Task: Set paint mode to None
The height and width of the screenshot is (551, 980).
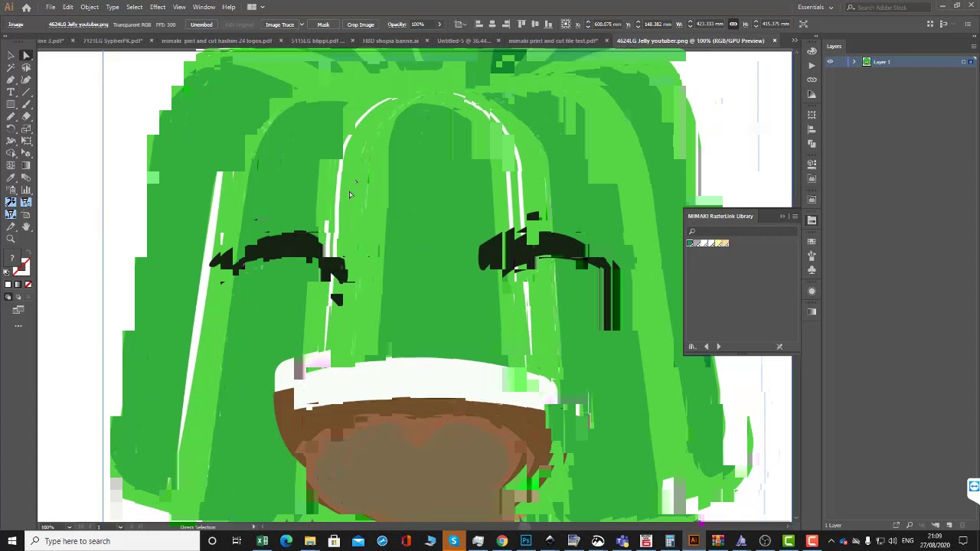Action: point(28,285)
